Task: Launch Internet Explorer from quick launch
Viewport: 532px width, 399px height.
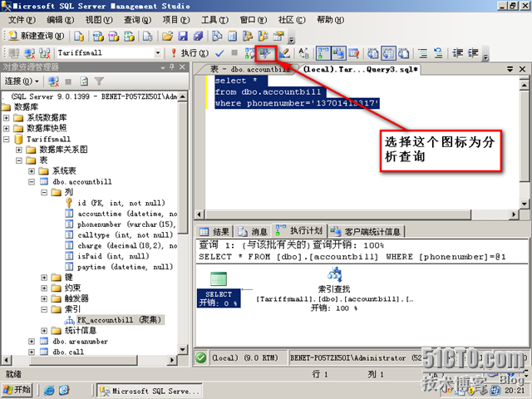Action: [x=49, y=390]
